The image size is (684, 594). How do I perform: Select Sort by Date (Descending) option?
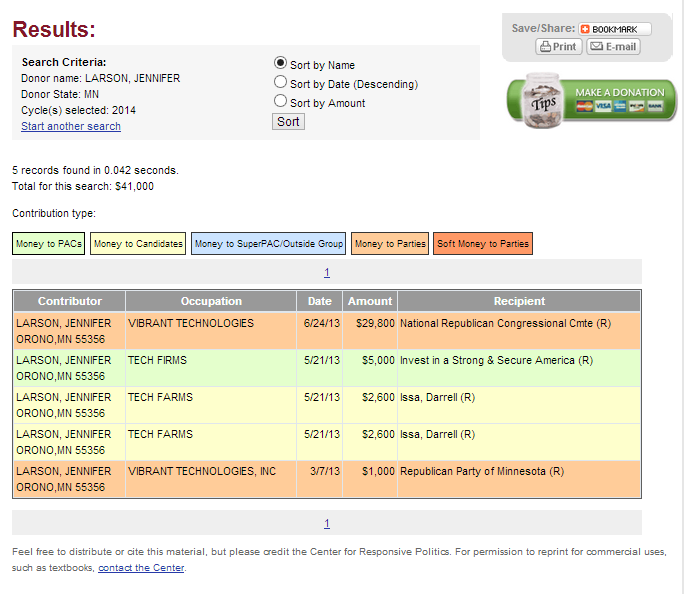[281, 82]
